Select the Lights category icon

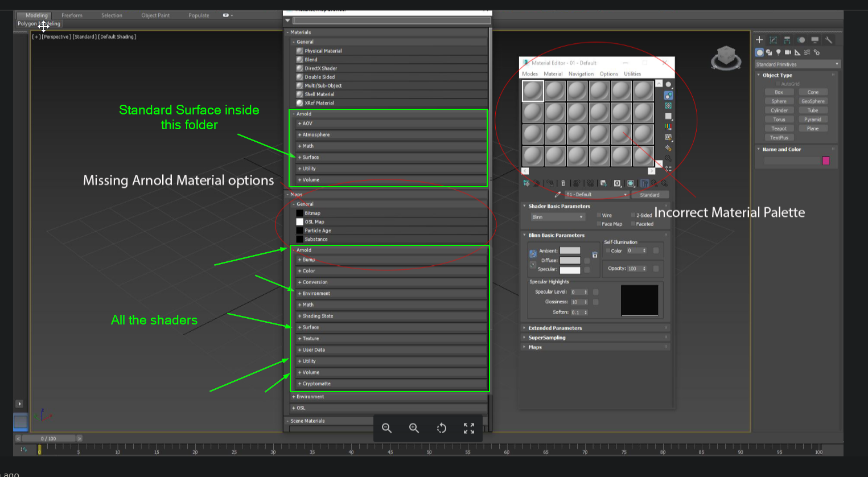779,52
